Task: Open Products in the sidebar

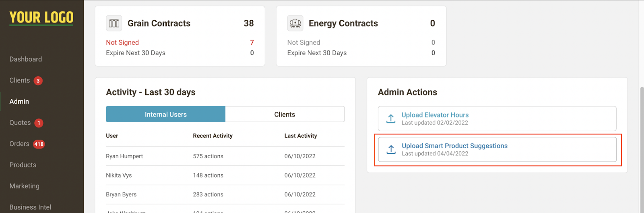Action: coord(23,165)
